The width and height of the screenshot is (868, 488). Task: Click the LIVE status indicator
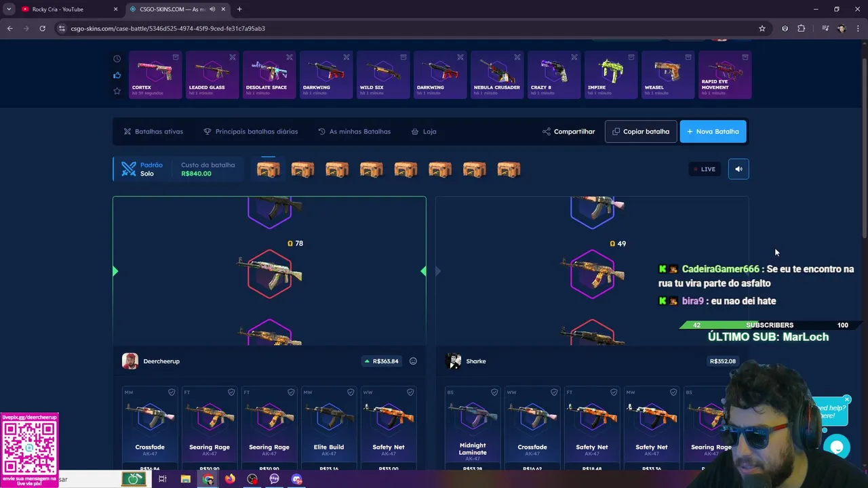click(705, 169)
